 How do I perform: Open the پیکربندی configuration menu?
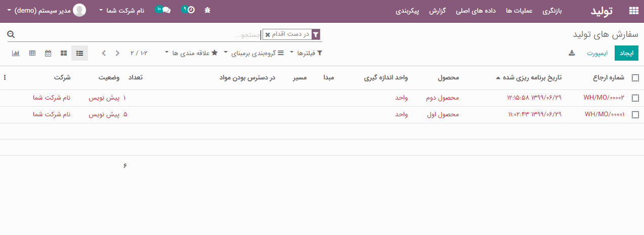(408, 11)
